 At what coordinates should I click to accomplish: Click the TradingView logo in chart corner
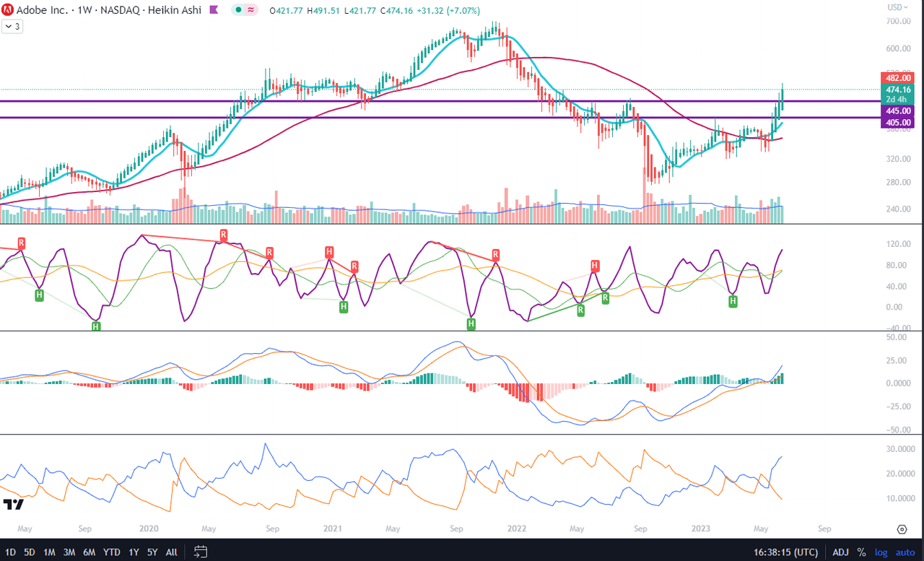click(x=13, y=504)
